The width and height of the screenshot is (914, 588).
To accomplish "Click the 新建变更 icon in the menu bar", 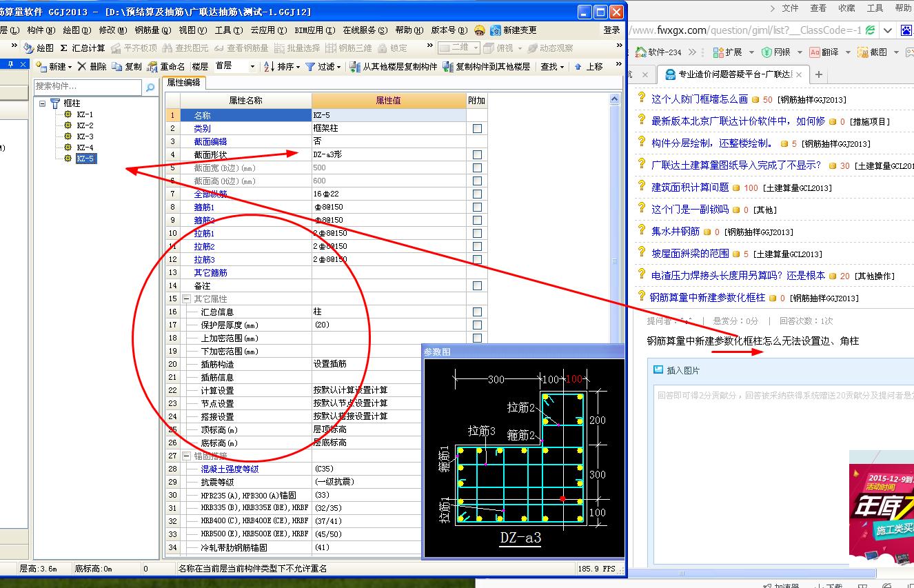I will [496, 30].
